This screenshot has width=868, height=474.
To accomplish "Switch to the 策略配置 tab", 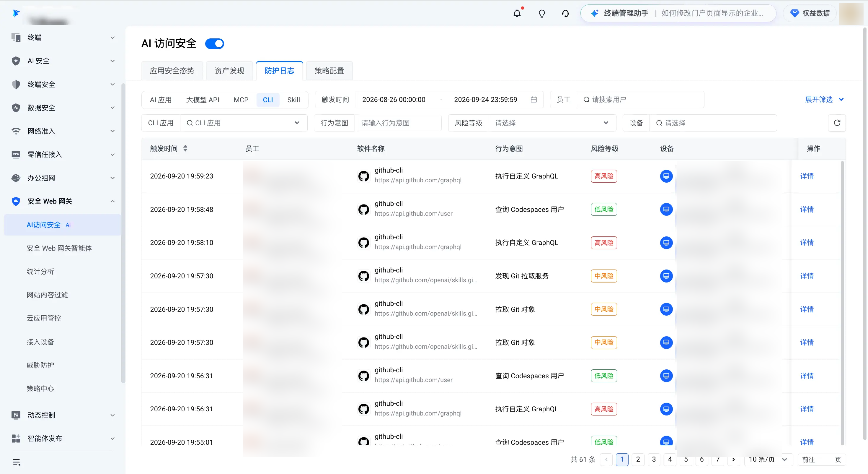I will 329,71.
